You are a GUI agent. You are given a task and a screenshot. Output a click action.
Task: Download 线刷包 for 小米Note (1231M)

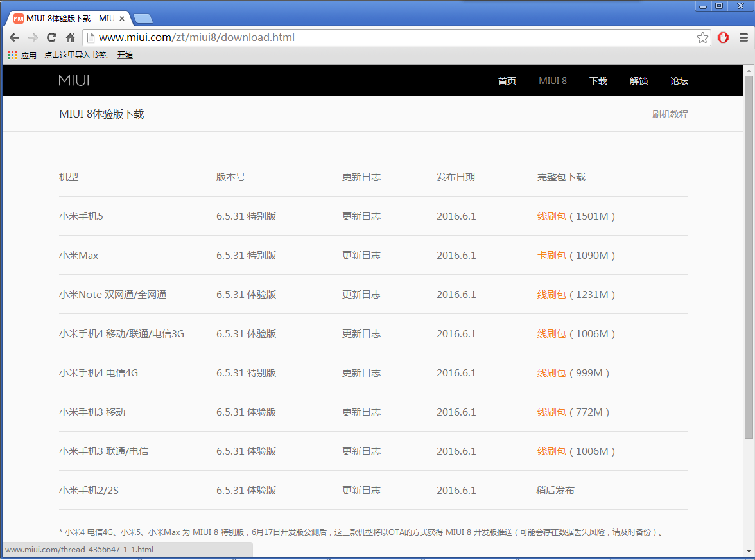(x=551, y=295)
